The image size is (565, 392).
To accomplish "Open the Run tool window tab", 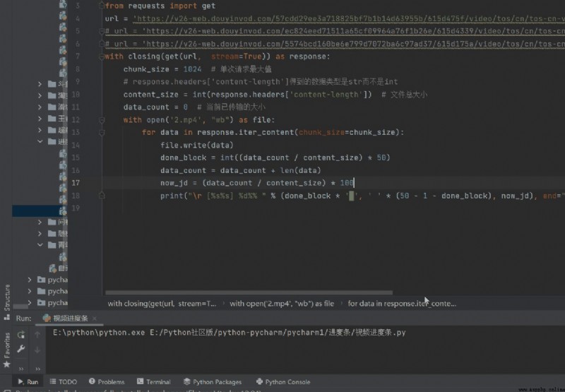I will tap(28, 381).
